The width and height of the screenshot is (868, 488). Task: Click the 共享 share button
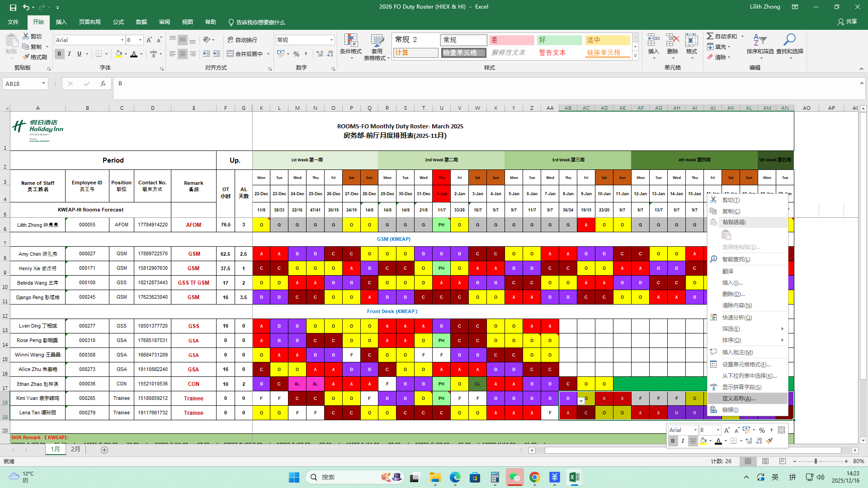click(x=847, y=22)
